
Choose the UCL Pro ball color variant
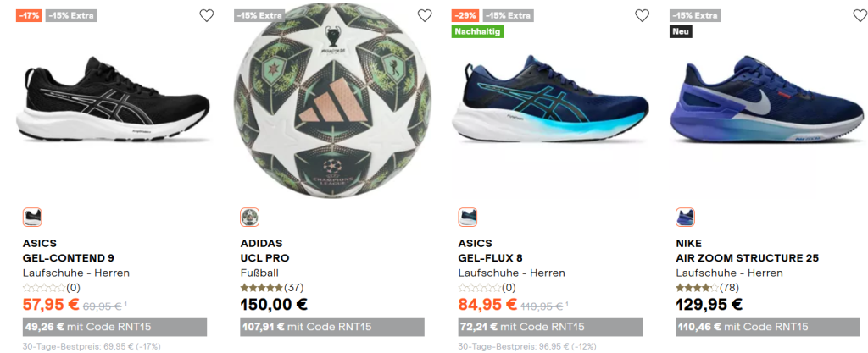pyautogui.click(x=250, y=218)
